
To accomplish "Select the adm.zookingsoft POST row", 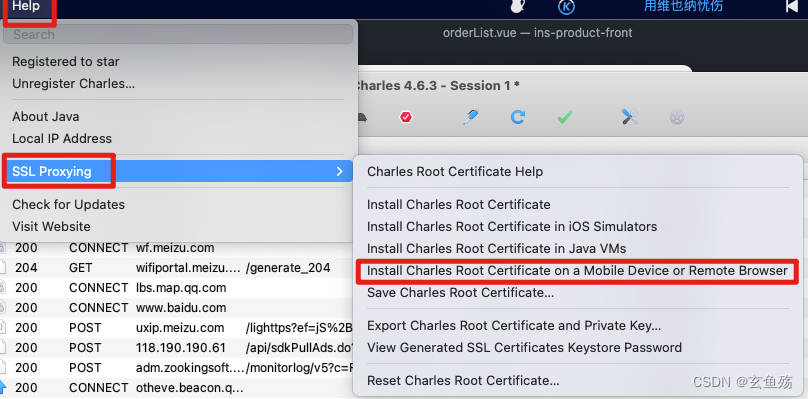I will click(x=176, y=368).
